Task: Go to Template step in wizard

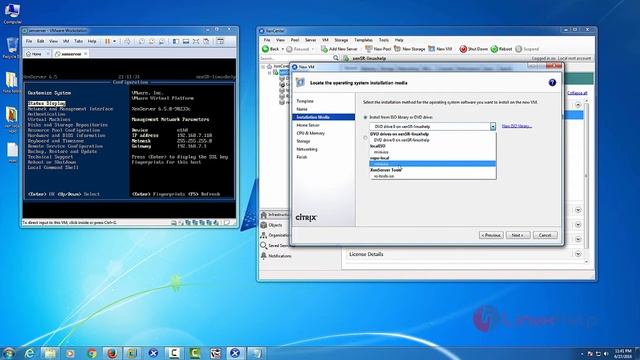Action: tap(305, 101)
